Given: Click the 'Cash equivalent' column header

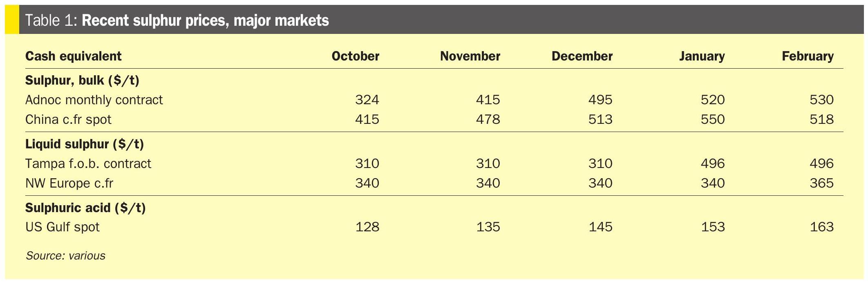Looking at the screenshot, I should pos(73,56).
